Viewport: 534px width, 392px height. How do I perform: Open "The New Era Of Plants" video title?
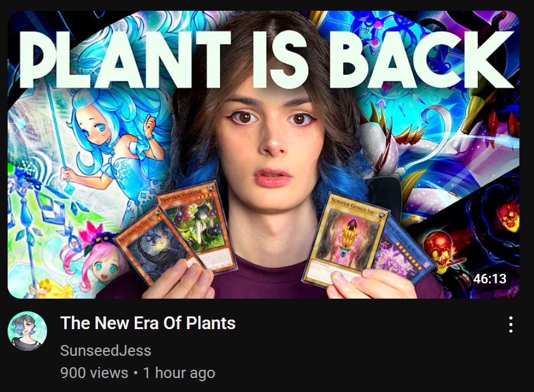click(147, 323)
